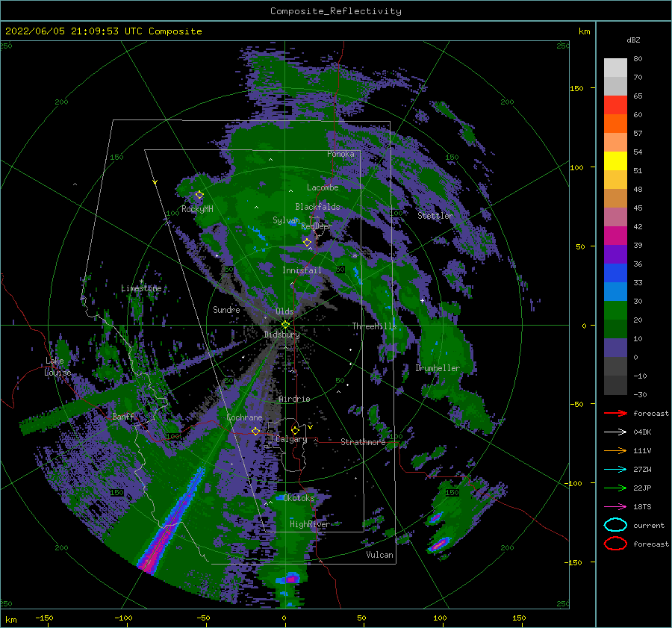Click the Sylvan label

(286, 220)
